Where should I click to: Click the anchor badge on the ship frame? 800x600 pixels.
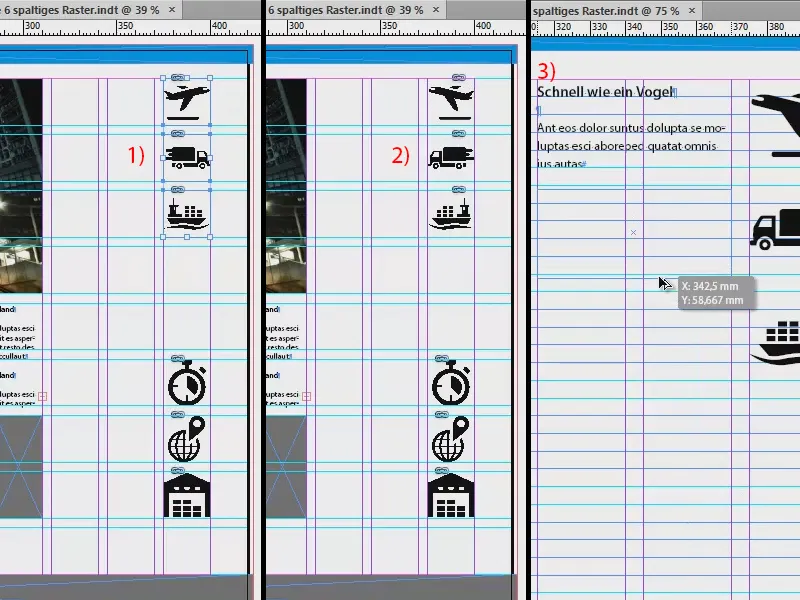pyautogui.click(x=177, y=188)
